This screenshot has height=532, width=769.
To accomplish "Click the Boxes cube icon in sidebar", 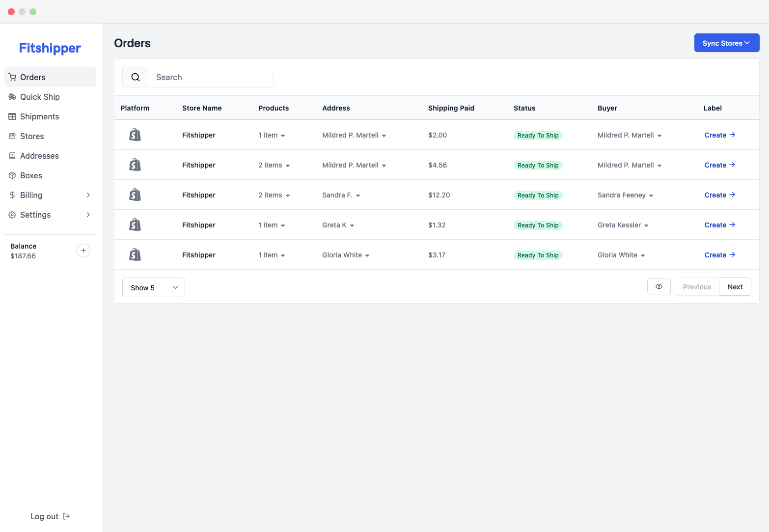I will tap(13, 175).
